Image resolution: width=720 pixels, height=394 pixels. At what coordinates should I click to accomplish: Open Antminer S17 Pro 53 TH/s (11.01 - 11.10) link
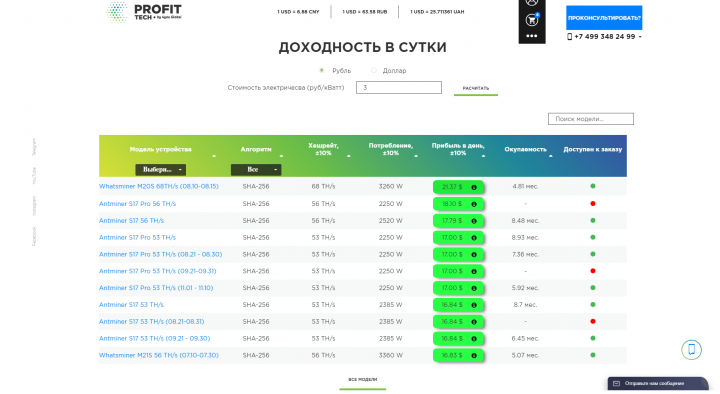pos(156,288)
